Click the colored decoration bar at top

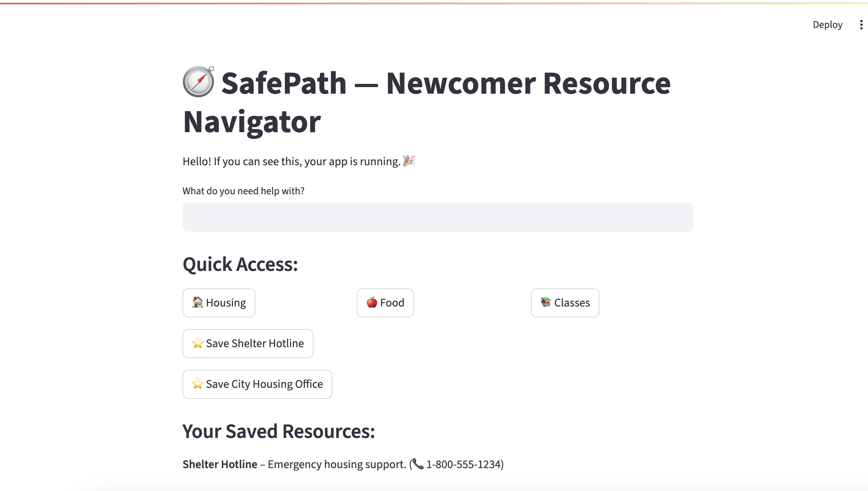click(x=434, y=3)
